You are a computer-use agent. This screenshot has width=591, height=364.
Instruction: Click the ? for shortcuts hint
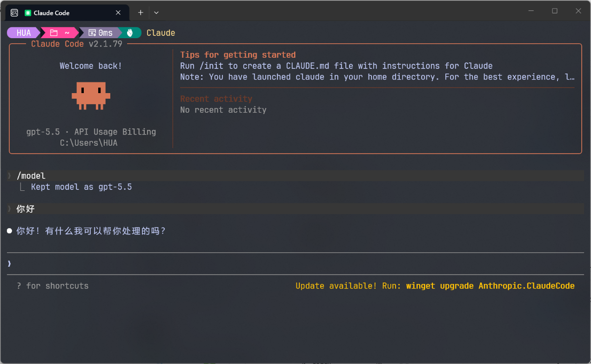pyautogui.click(x=53, y=286)
